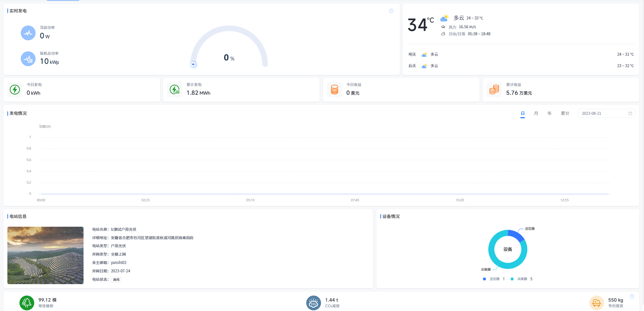644x311 pixels.
Task: Toggle 采集器 series in device legend
Action: click(x=520, y=279)
